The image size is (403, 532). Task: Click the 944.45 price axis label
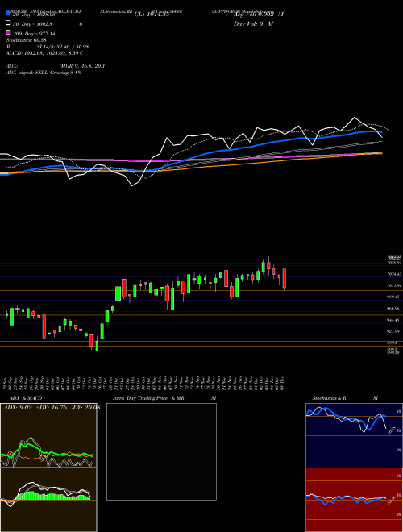tap(394, 320)
